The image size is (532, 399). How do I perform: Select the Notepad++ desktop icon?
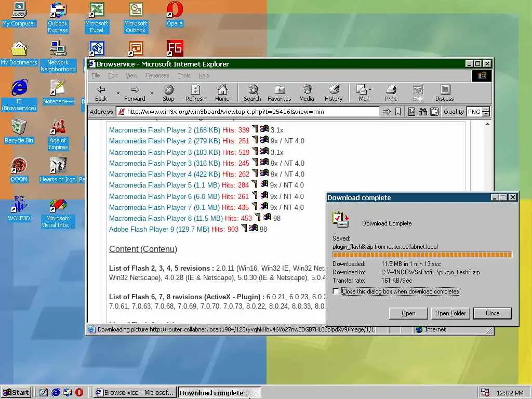(58, 92)
